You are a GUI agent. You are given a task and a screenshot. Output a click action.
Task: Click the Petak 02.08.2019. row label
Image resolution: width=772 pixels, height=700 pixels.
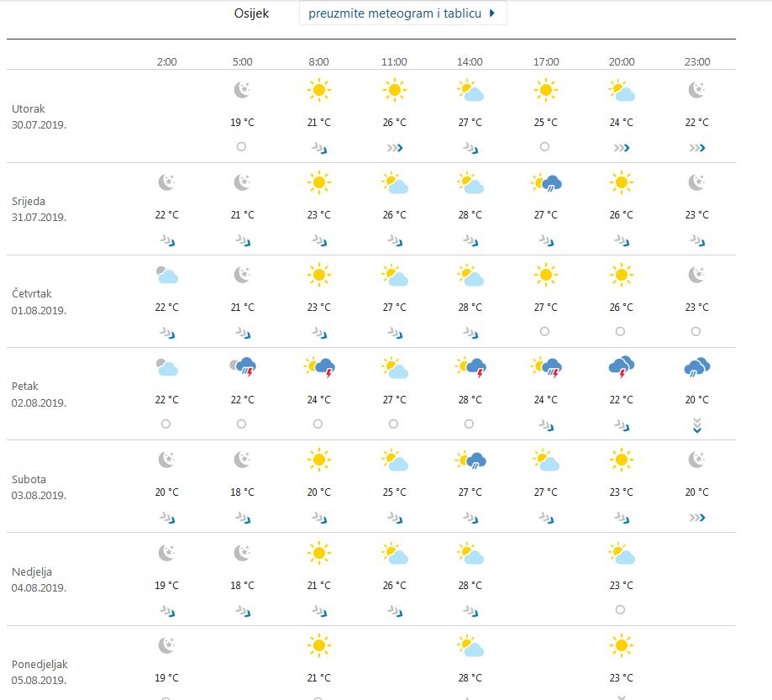pos(39,394)
